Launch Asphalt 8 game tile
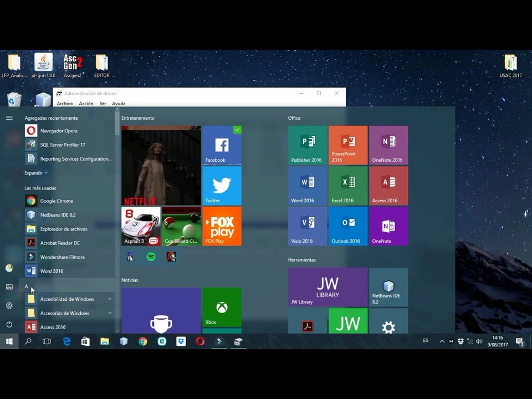The image size is (532, 399). (141, 226)
